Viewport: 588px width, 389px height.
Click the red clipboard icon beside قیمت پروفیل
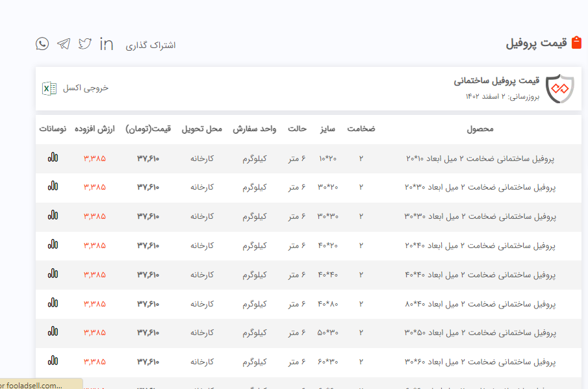[576, 43]
